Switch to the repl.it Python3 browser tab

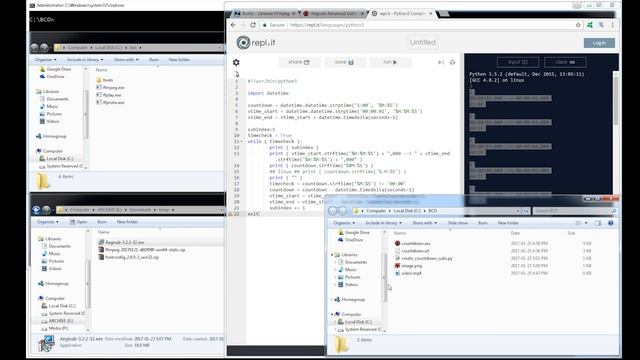click(402, 13)
